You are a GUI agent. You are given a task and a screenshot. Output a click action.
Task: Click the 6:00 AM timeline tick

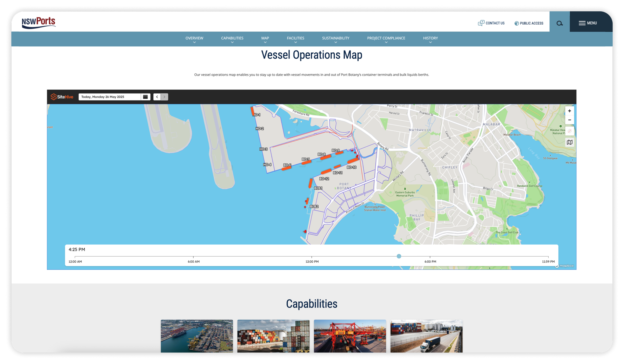[193, 257]
